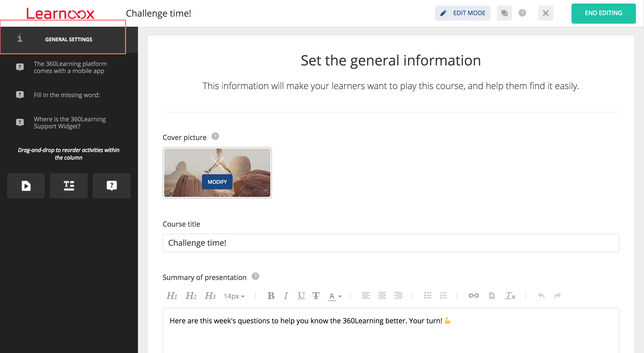Image resolution: width=644 pixels, height=353 pixels.
Task: Add a new media activity
Action: pyautogui.click(x=26, y=186)
